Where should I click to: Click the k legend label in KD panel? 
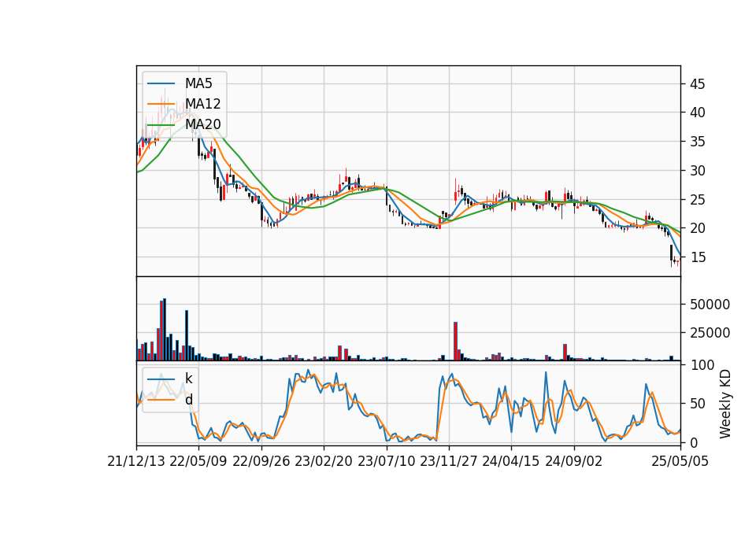click(188, 379)
